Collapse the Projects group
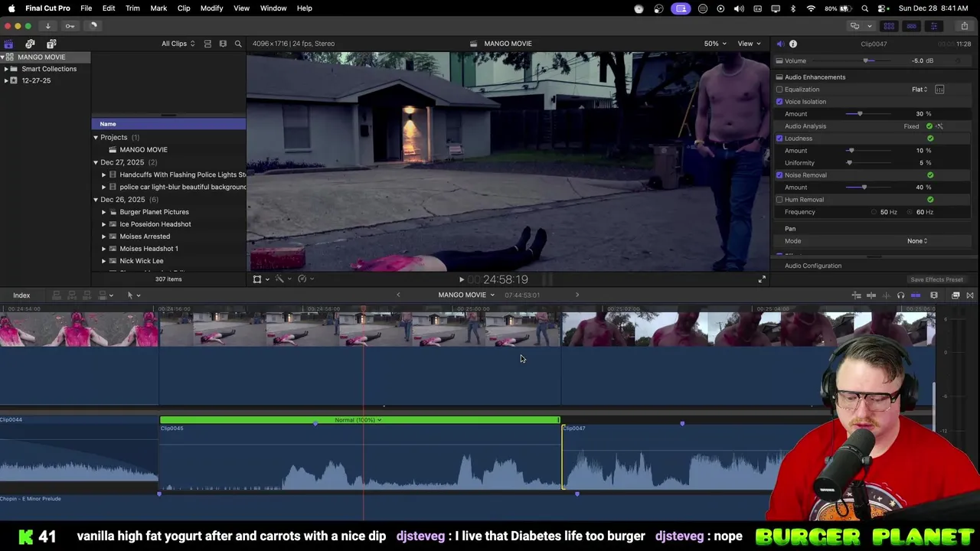This screenshot has height=551, width=980. pos(96,138)
